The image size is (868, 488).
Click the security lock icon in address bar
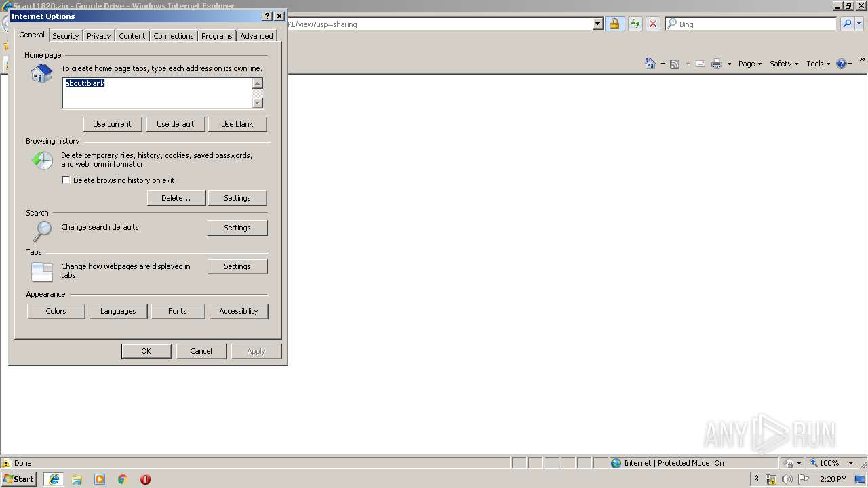614,24
